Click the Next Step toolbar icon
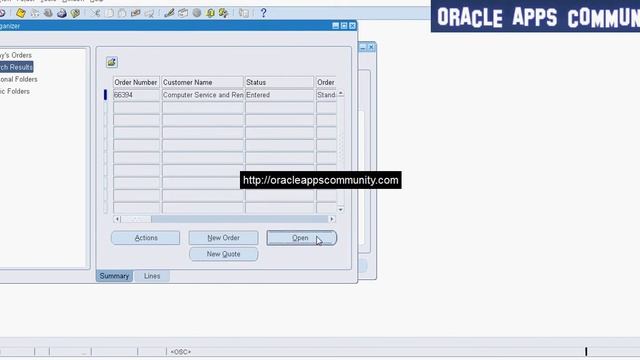 [x=35, y=13]
